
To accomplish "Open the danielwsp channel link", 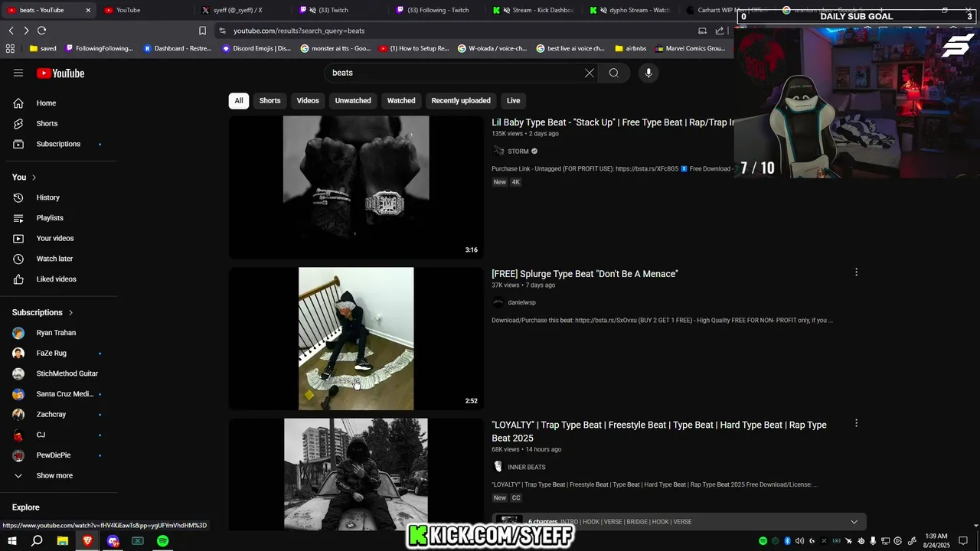I will (521, 302).
